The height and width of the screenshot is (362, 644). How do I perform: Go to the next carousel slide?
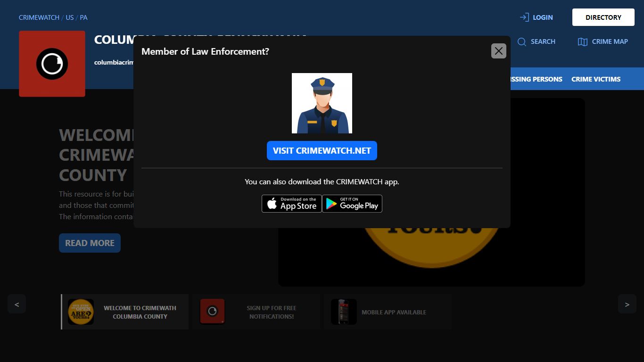click(627, 304)
